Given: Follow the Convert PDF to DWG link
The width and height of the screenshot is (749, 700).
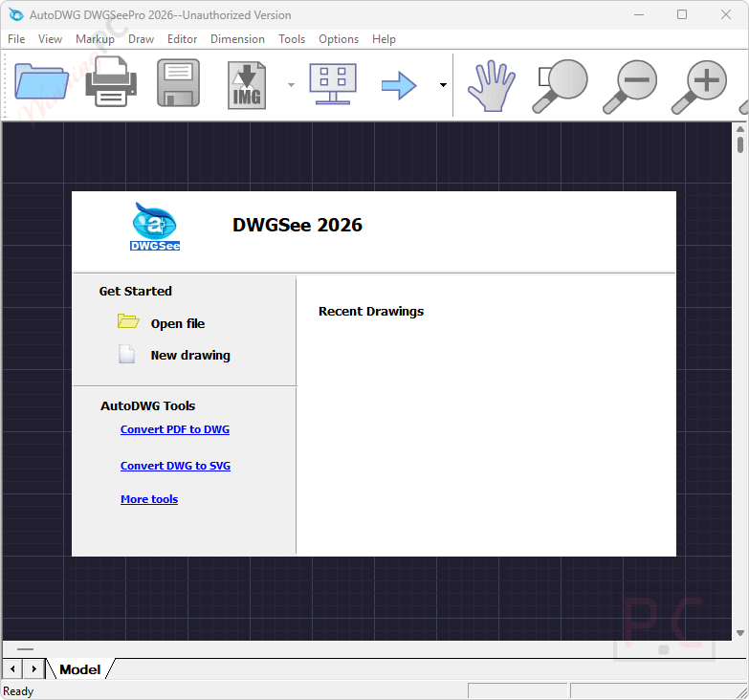Looking at the screenshot, I should pos(175,429).
